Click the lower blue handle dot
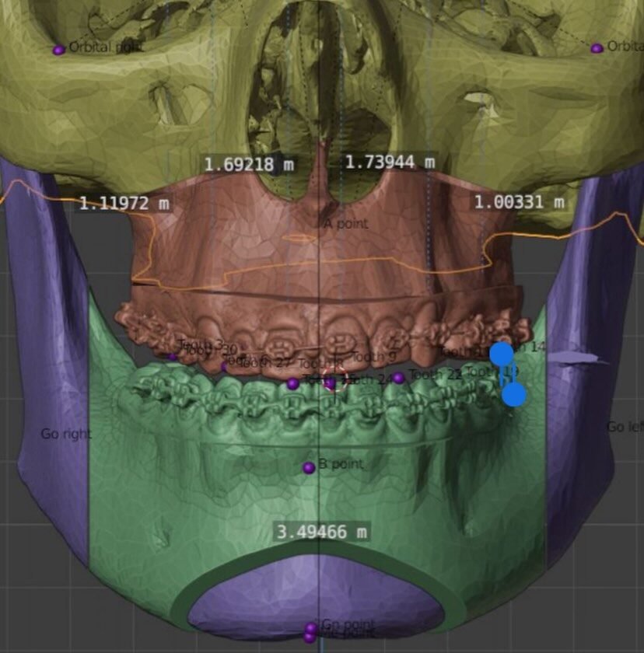The image size is (644, 653). point(513,395)
